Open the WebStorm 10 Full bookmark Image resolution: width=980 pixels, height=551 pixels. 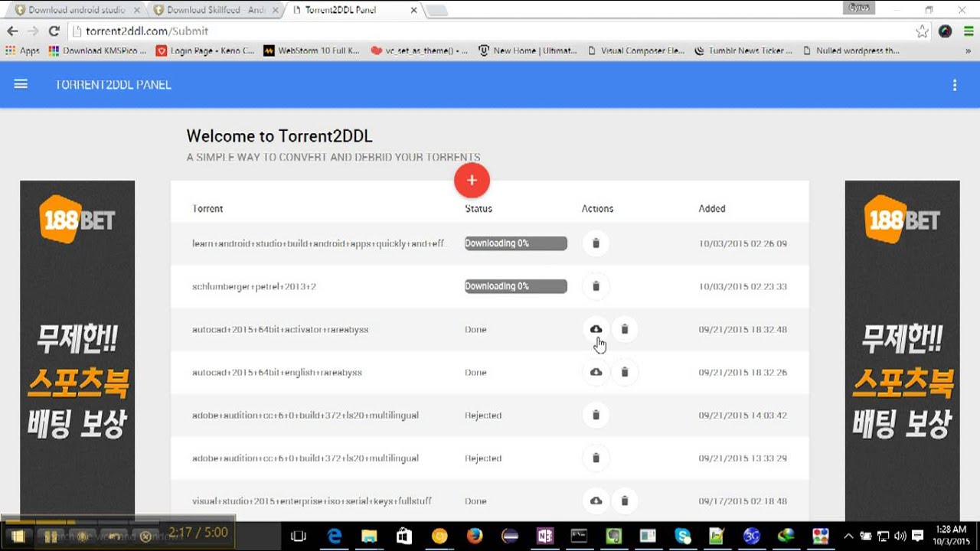pos(312,51)
